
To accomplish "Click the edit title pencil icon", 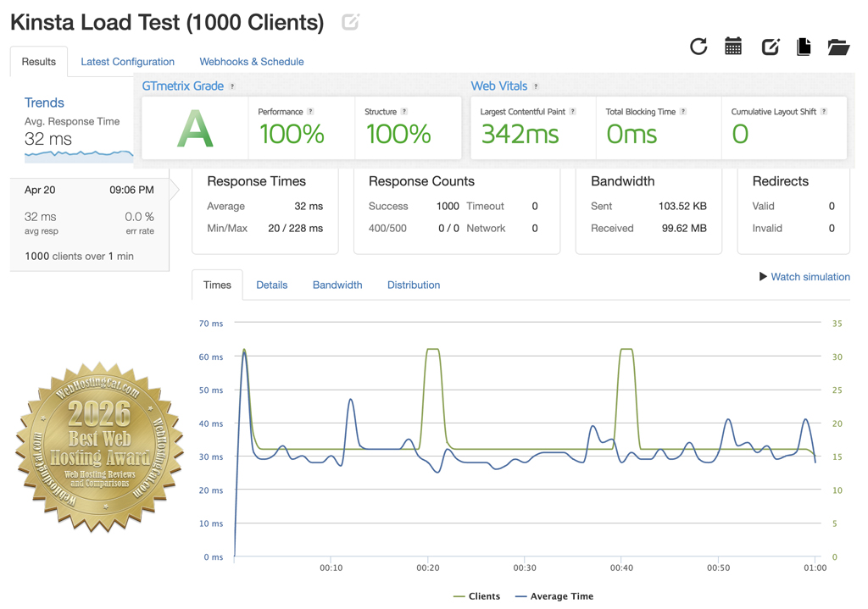I will (350, 22).
